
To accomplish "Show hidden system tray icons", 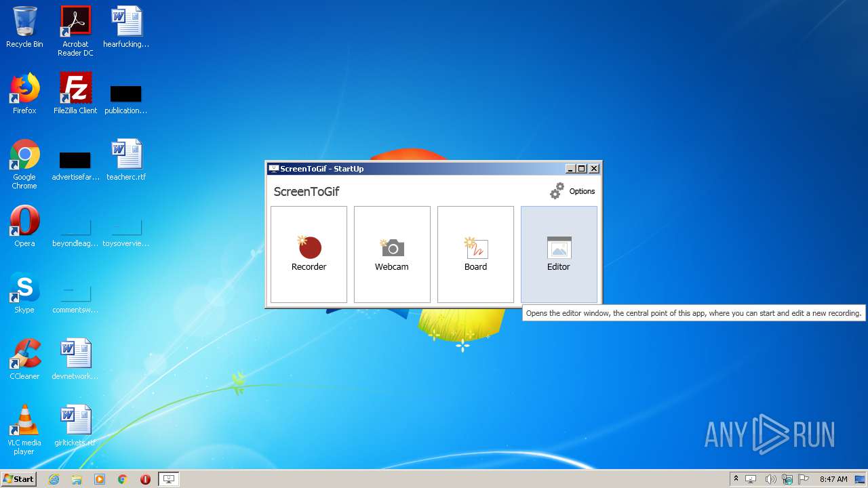I will [736, 479].
